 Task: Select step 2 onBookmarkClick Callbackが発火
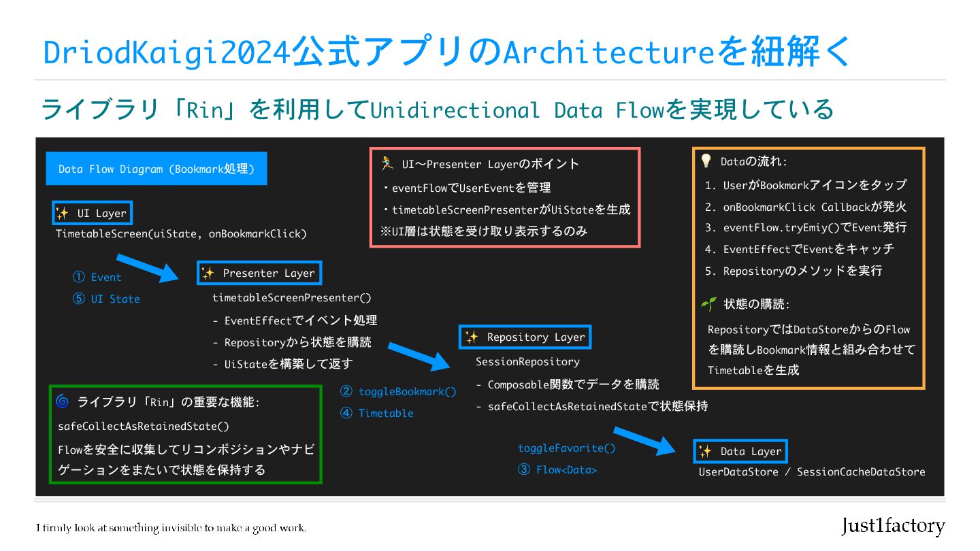tap(806, 206)
